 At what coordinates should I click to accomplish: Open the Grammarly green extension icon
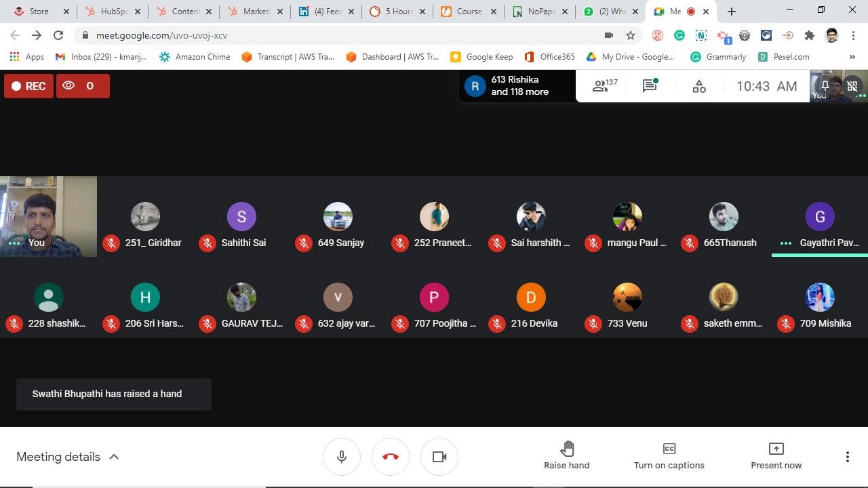click(679, 35)
